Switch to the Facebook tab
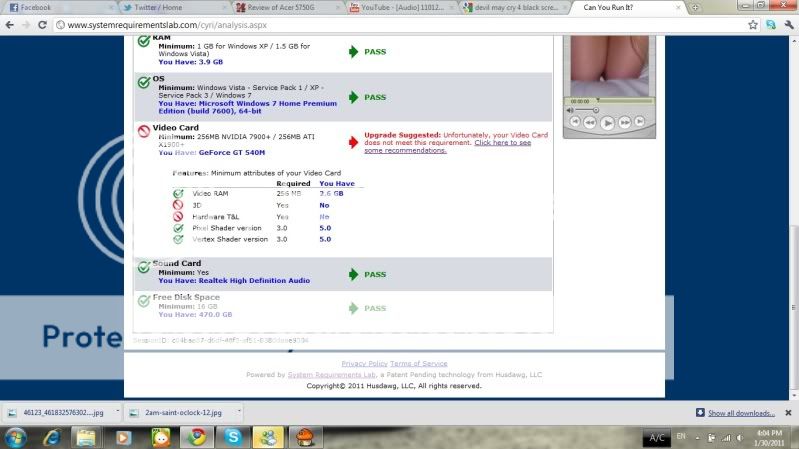The width and height of the screenshot is (799, 449). click(x=38, y=7)
